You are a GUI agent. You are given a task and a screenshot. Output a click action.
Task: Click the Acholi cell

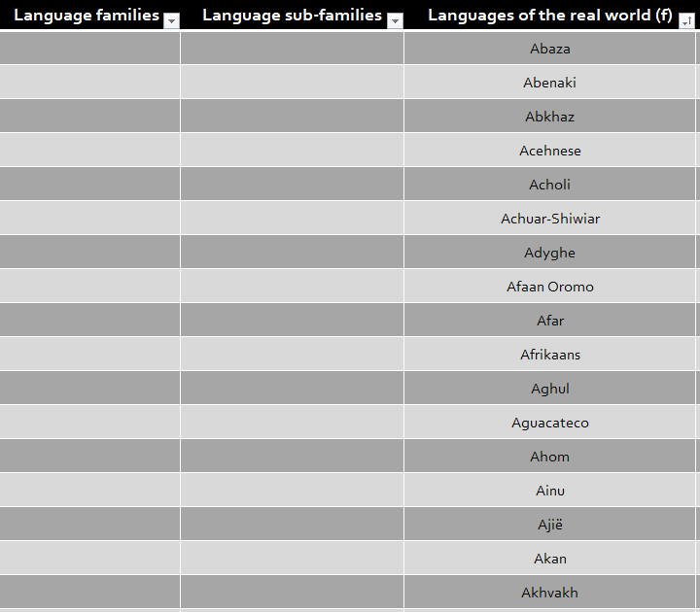tap(549, 185)
